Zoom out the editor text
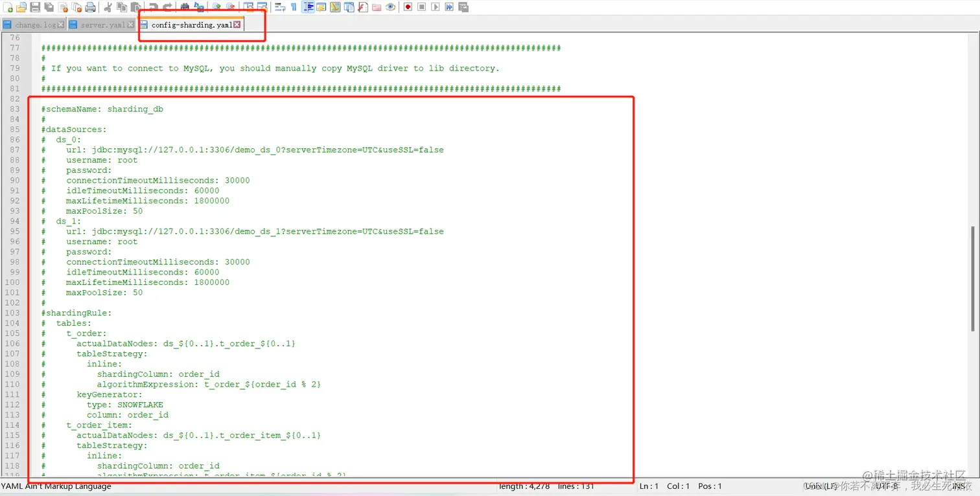The image size is (980, 496). [x=230, y=7]
